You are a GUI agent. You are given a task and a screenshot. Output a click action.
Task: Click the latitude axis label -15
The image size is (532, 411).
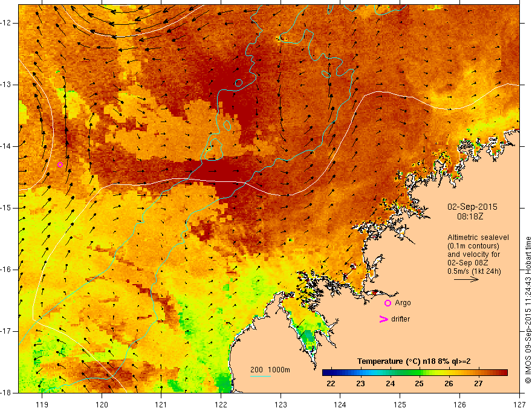[x=7, y=208]
